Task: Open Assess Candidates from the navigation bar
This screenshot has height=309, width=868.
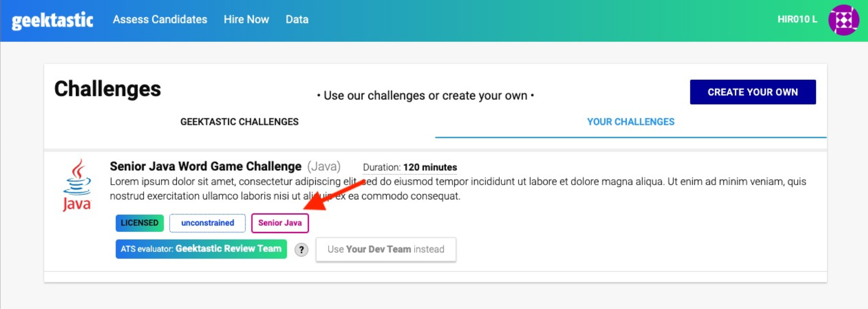Action: coord(160,19)
